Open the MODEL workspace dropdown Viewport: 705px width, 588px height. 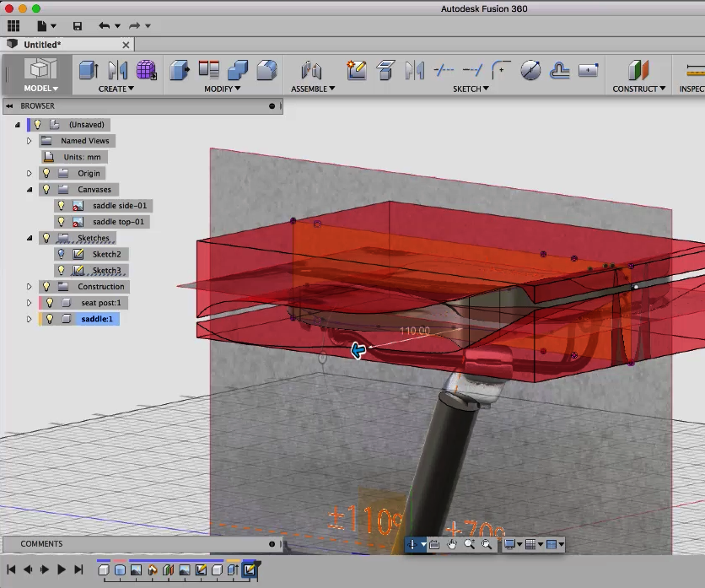coord(40,87)
